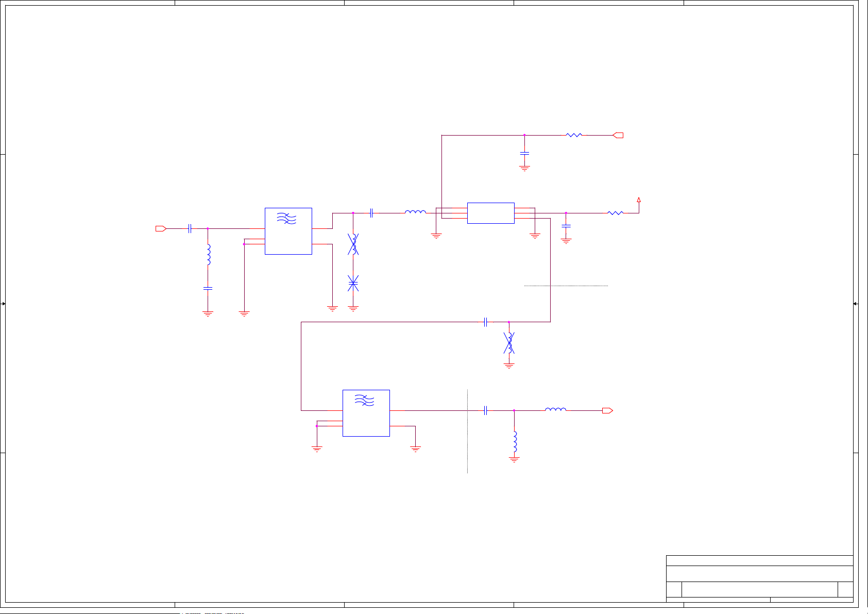This screenshot has width=868, height=614.
Task: Click the ground symbol on the IC's left side
Action: pyautogui.click(x=436, y=236)
